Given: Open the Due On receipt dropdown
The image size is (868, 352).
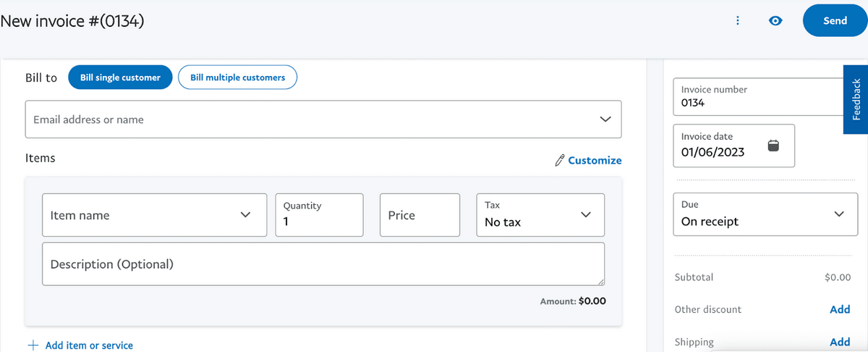Looking at the screenshot, I should [x=838, y=214].
